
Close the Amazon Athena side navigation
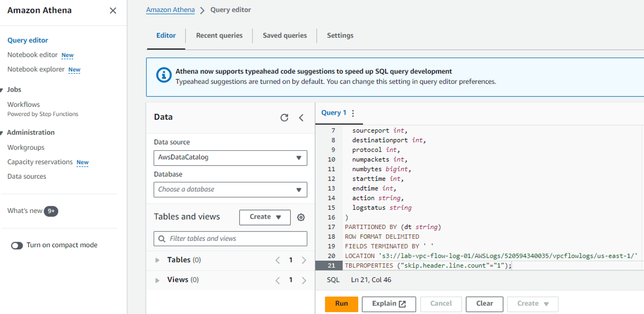click(x=113, y=11)
